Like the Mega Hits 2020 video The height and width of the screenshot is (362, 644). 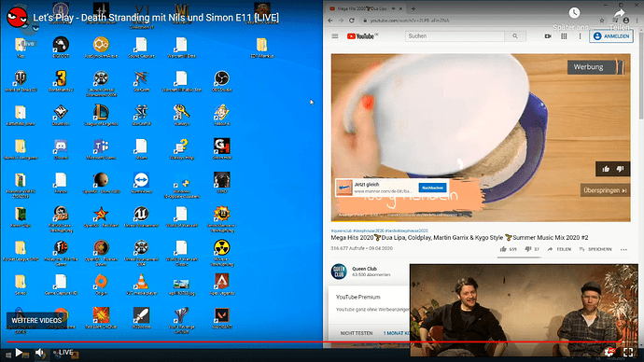tap(508, 249)
